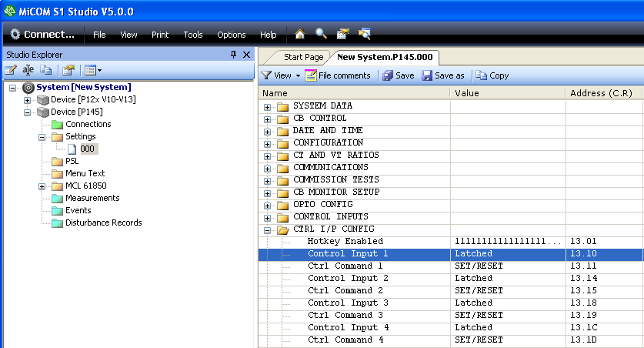Pin the Studio Explorer panel
644x348 pixels.
tap(233, 54)
